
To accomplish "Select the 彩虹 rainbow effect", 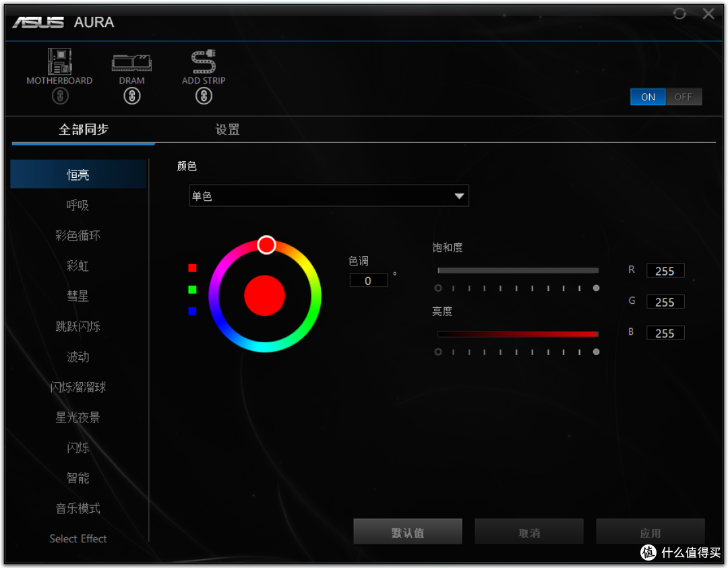I will 78,266.
